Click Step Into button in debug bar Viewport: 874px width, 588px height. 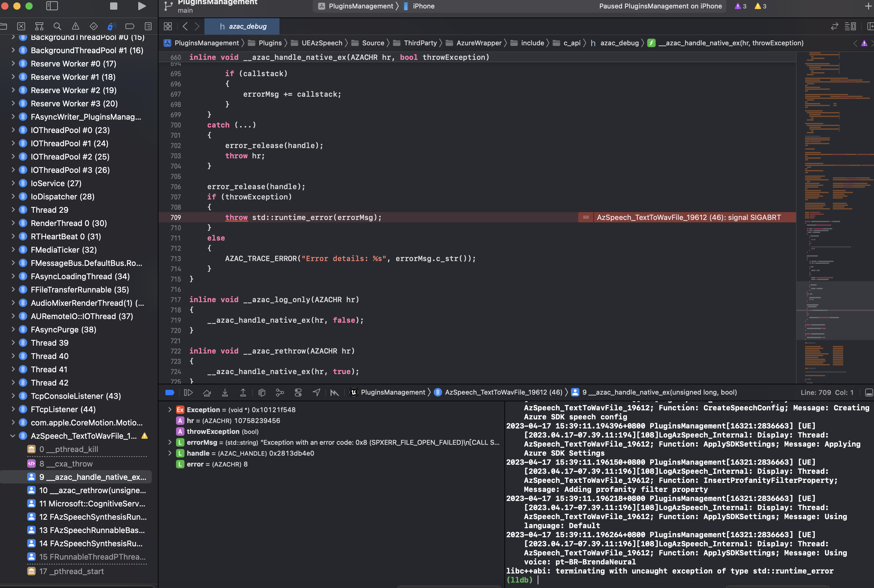click(x=225, y=393)
